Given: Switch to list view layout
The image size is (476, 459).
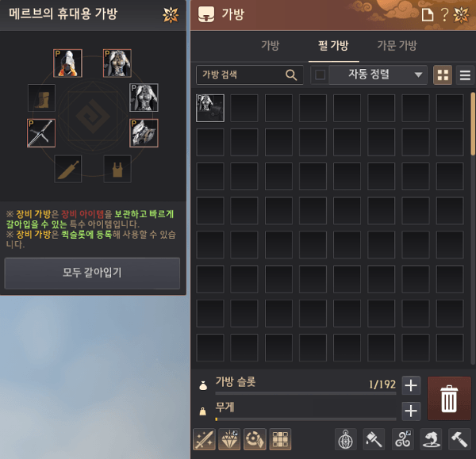Looking at the screenshot, I should tap(465, 75).
